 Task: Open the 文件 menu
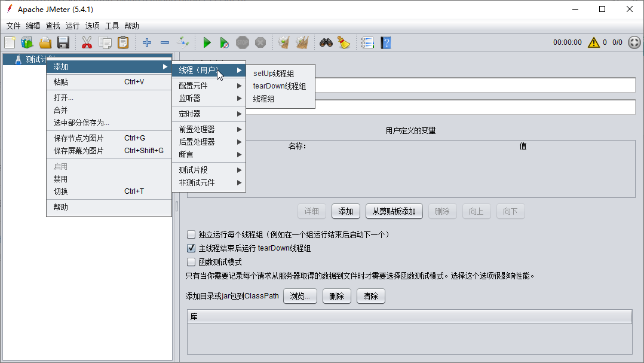(13, 26)
